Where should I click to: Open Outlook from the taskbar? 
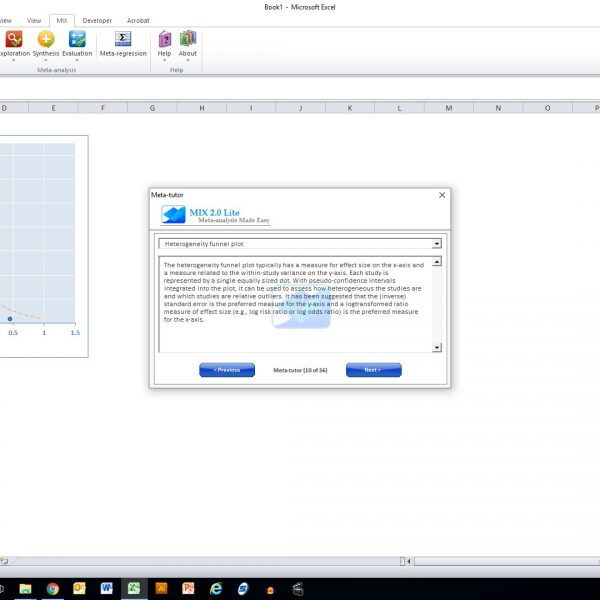pos(80,589)
